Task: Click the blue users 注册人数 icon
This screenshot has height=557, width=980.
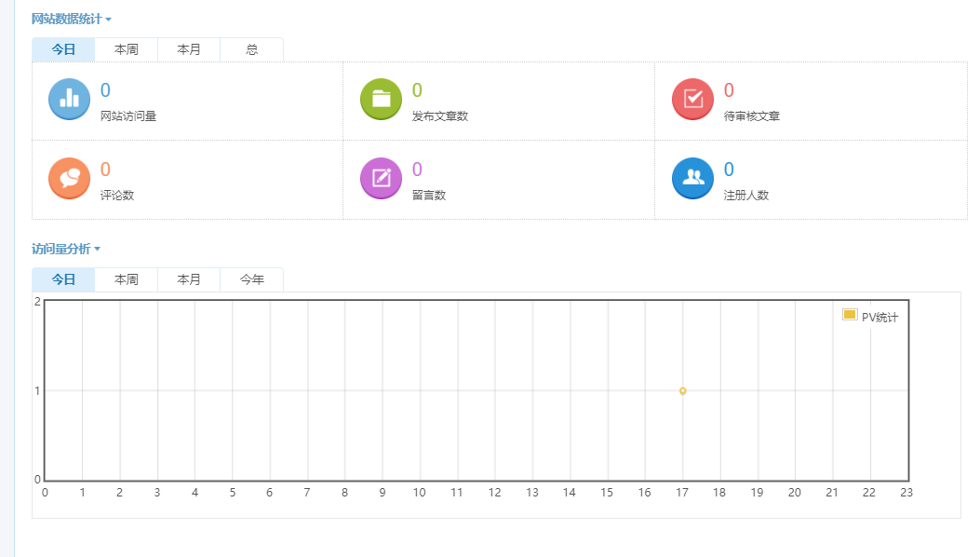Action: (x=692, y=178)
